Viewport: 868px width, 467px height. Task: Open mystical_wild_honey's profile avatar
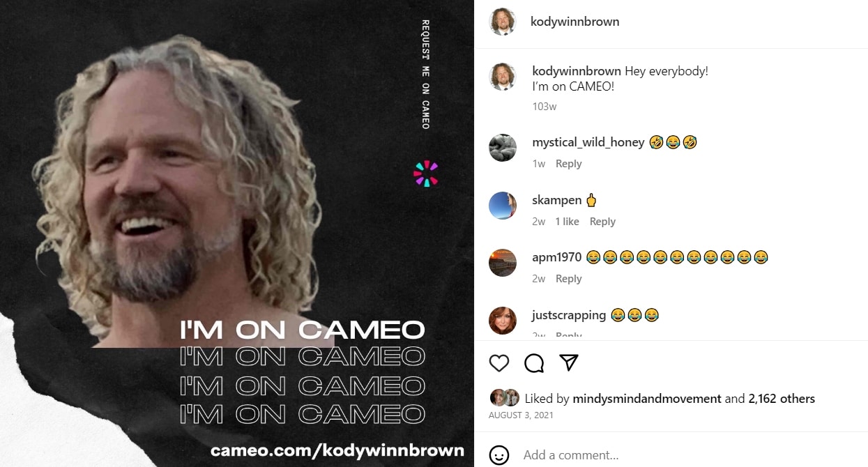(x=503, y=148)
